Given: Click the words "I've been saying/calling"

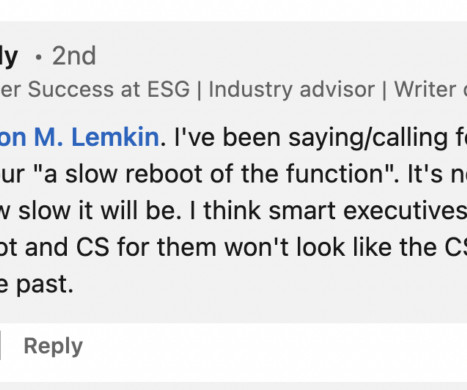Looking at the screenshot, I should [x=311, y=138].
